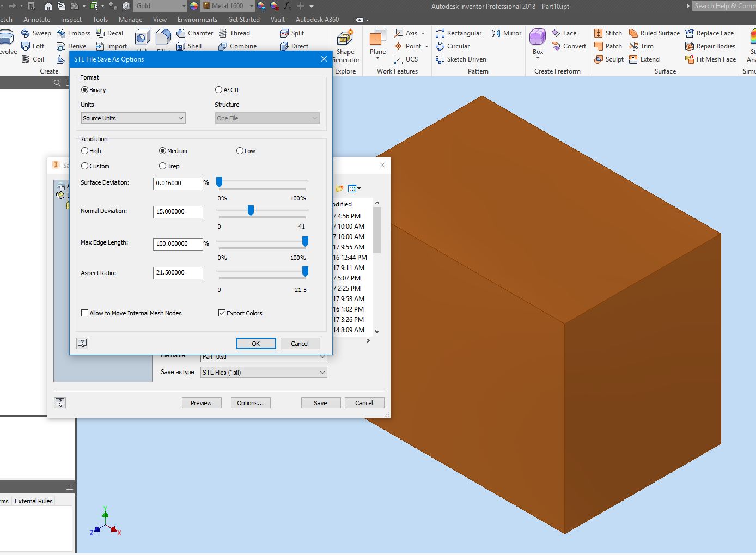Click the UCS tool

(x=406, y=59)
